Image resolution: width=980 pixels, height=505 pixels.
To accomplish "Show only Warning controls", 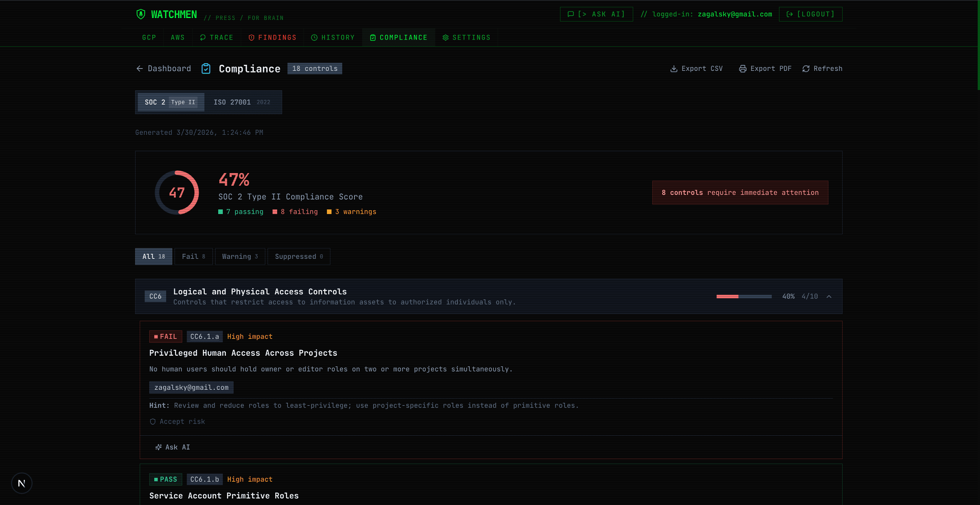I will tap(240, 257).
